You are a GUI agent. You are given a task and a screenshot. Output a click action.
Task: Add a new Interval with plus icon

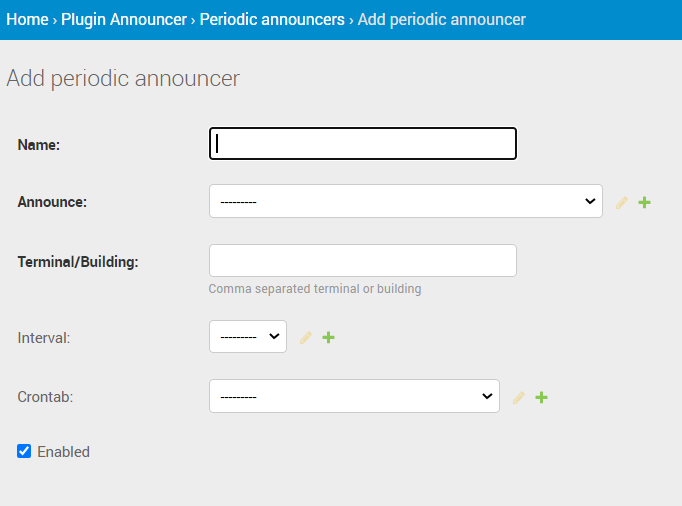coord(328,337)
